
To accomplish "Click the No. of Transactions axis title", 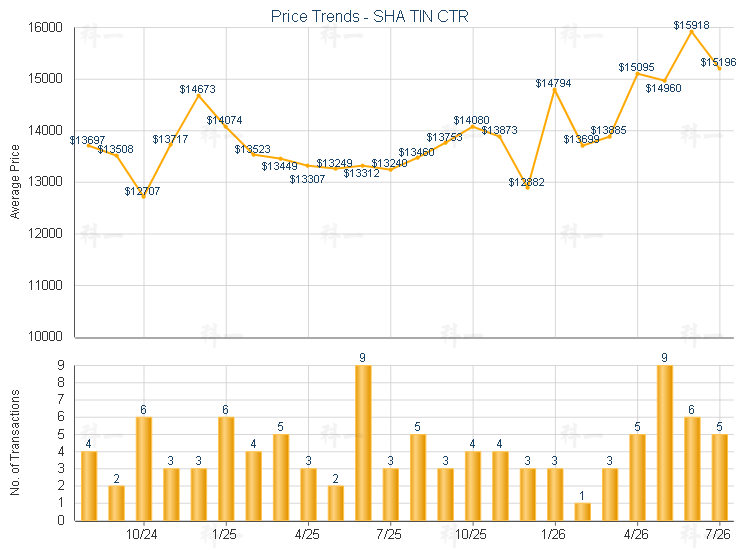I will coord(15,442).
